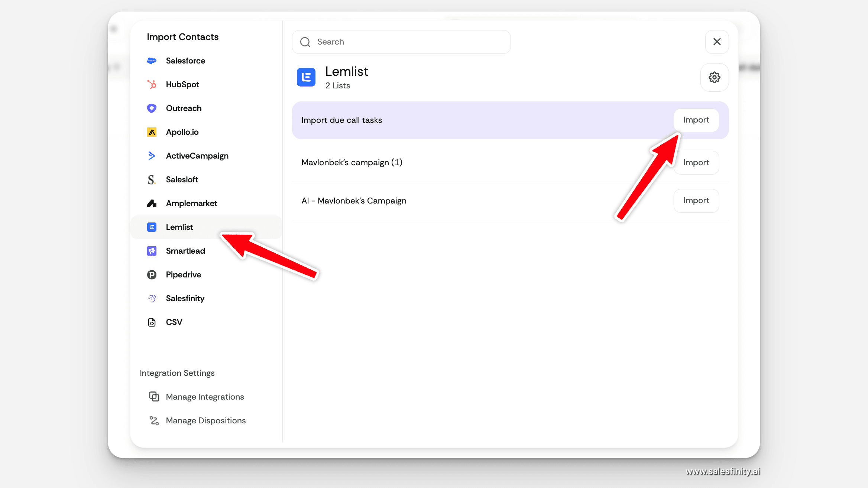Select Salesloft in the sidebar
This screenshot has height=488, width=868.
pyautogui.click(x=182, y=179)
